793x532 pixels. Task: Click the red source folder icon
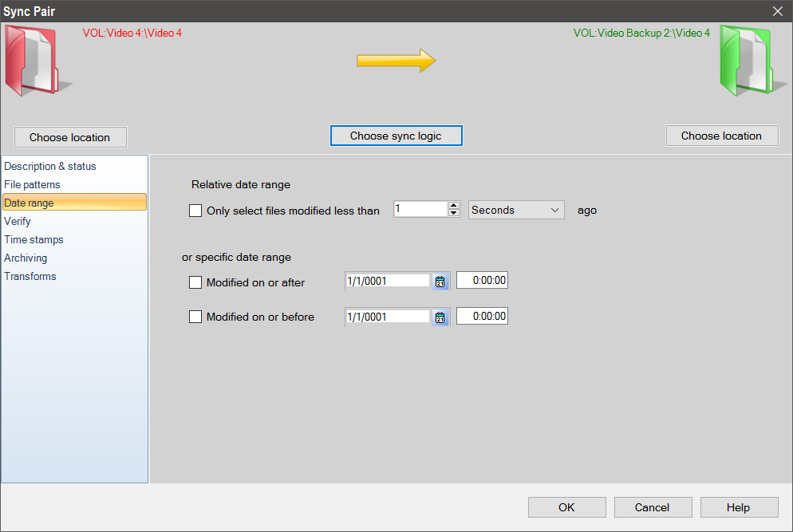36,61
